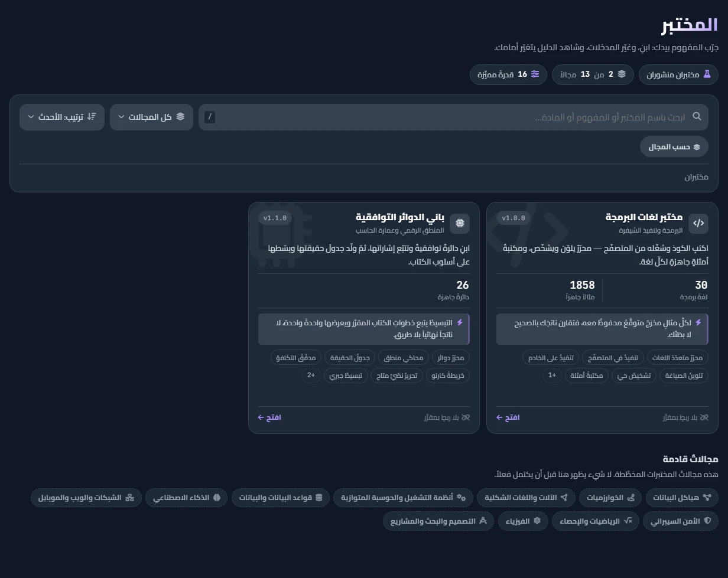Image resolution: width=728 pixels, height=578 pixels.
Task: Click the atom icon in الفيزياء chip
Action: point(537,521)
